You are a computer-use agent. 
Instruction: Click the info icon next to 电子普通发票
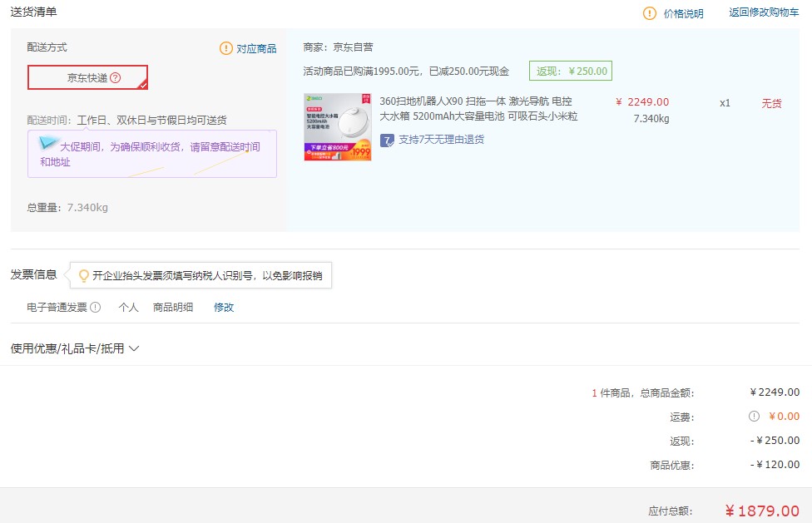click(96, 308)
